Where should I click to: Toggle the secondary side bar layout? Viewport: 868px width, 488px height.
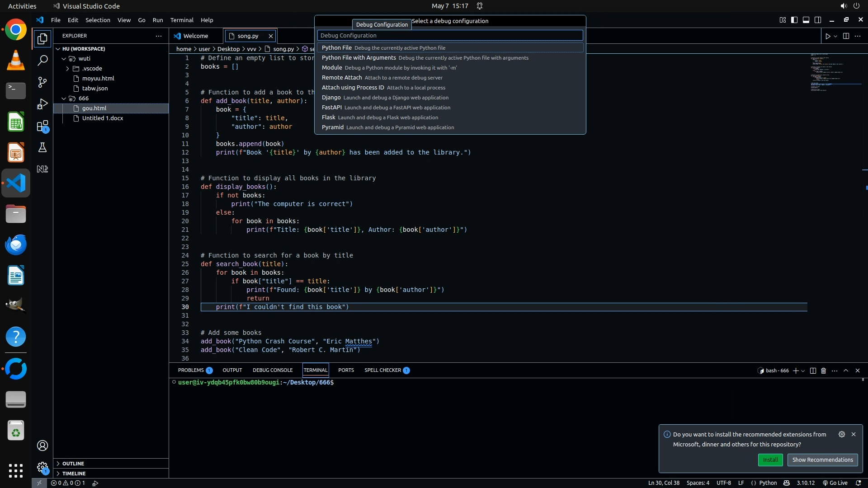click(818, 20)
